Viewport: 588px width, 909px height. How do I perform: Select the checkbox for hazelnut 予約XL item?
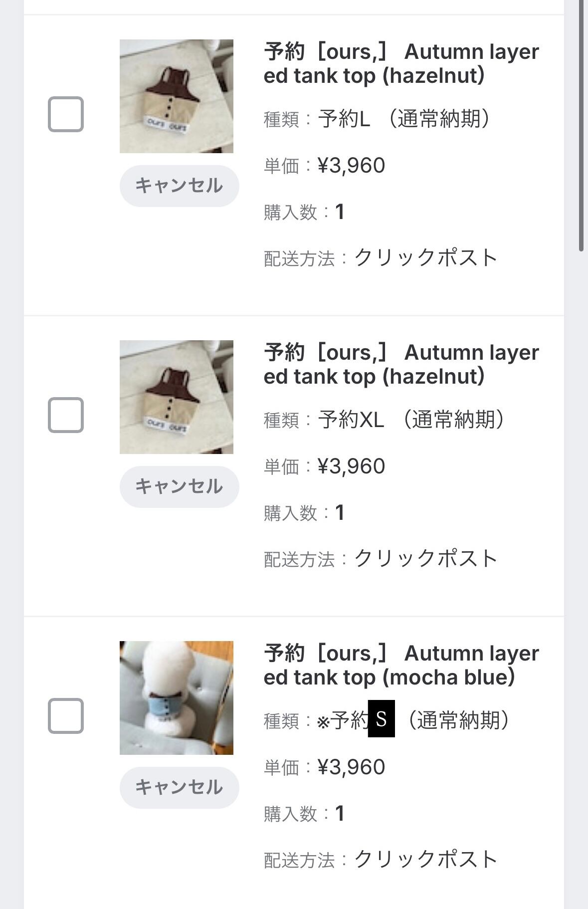(65, 415)
